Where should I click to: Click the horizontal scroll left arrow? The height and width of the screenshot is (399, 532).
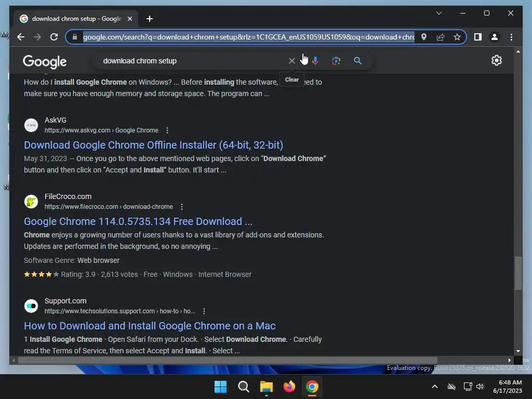pos(14,361)
